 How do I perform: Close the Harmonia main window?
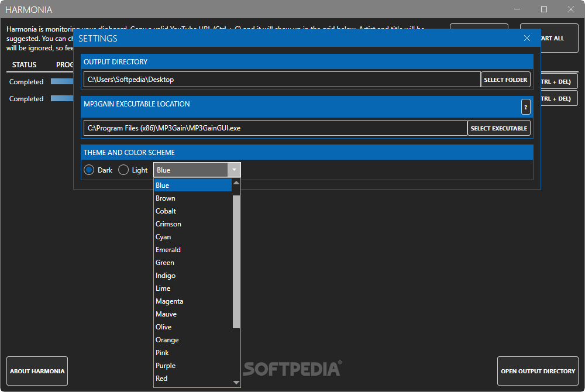coord(571,9)
